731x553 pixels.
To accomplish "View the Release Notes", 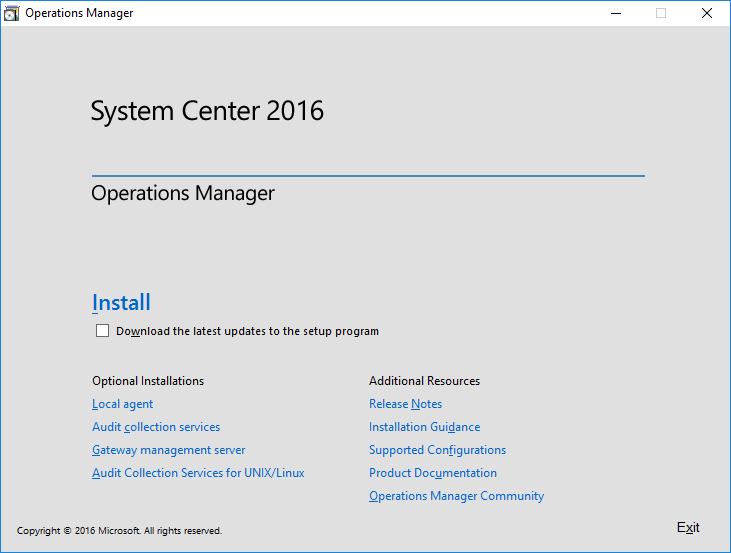I will pyautogui.click(x=406, y=404).
